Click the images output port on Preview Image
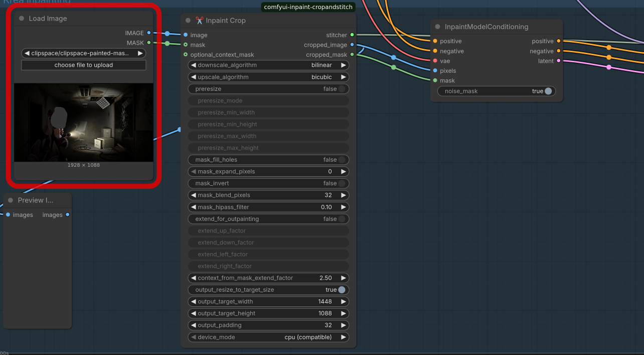The height and width of the screenshot is (355, 644). 68,215
